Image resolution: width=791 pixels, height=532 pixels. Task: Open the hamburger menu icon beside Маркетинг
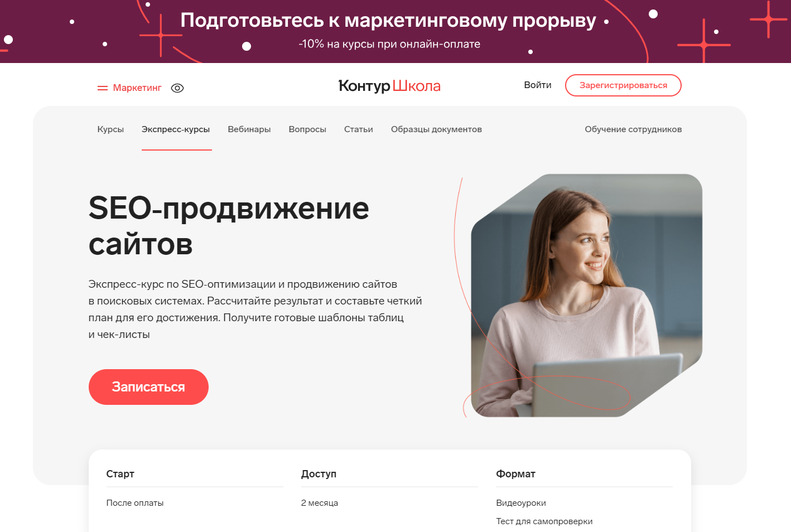coord(102,88)
